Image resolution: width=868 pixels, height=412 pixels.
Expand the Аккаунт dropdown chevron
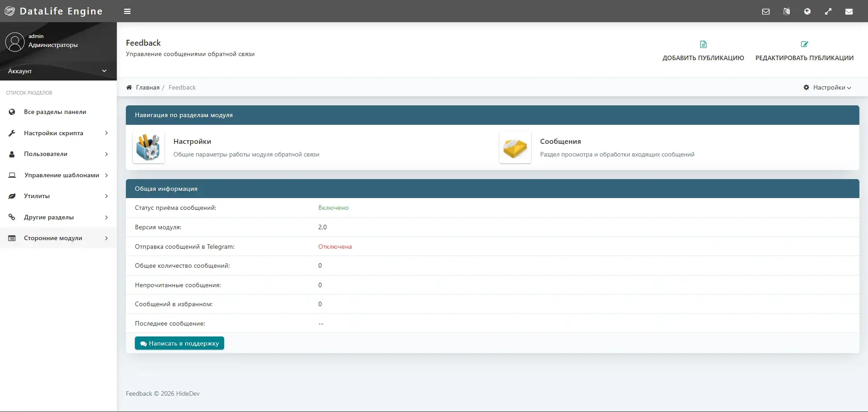point(104,71)
